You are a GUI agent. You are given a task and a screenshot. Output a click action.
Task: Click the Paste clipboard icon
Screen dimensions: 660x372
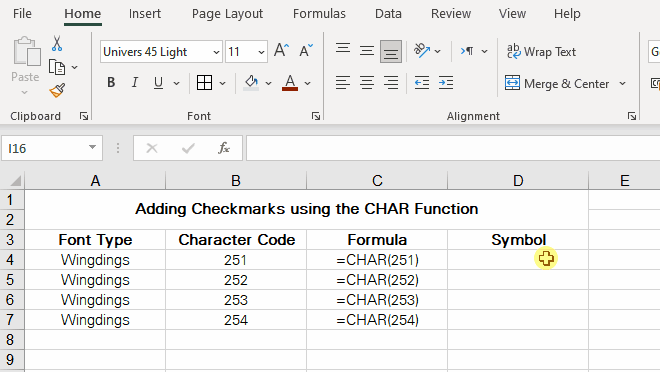click(27, 51)
